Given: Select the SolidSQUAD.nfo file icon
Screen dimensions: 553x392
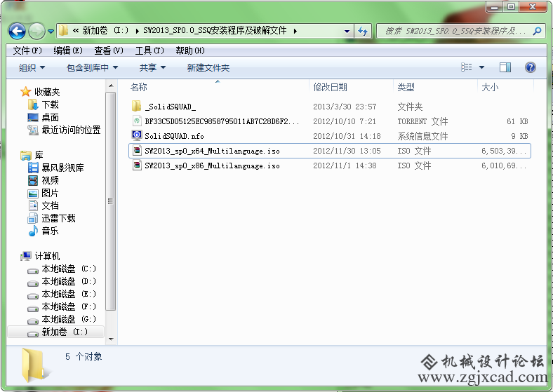Looking at the screenshot, I should tap(136, 135).
